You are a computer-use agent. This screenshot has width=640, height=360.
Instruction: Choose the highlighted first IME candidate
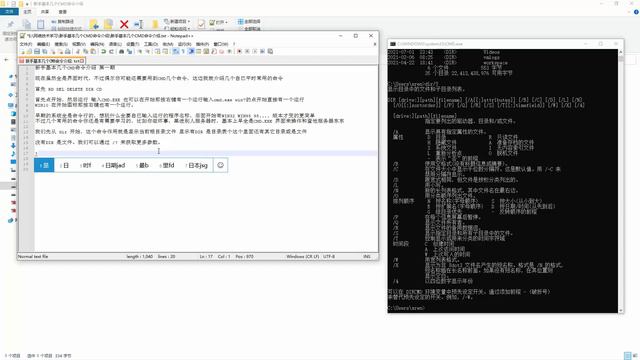[x=44, y=165]
